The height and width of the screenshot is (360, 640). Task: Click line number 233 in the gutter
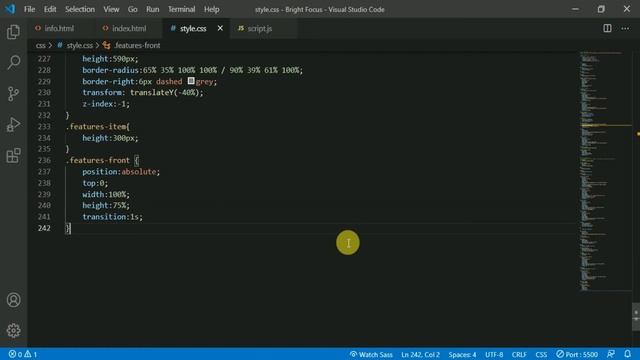44,127
